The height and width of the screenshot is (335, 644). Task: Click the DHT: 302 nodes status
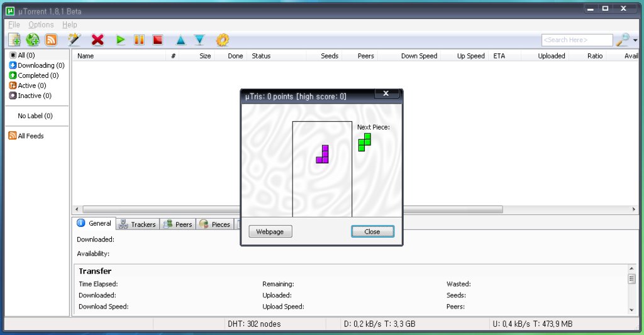coord(254,324)
